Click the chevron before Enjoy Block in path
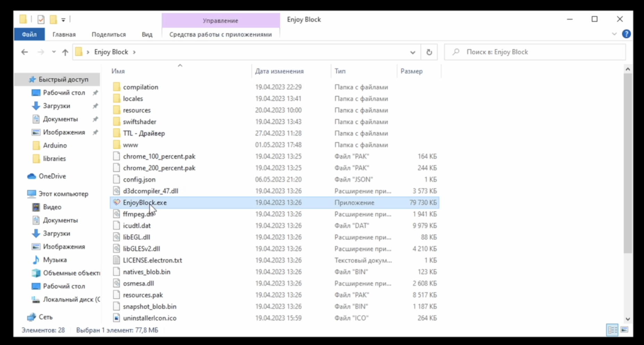Viewport: 644px width, 345px height. [88, 52]
